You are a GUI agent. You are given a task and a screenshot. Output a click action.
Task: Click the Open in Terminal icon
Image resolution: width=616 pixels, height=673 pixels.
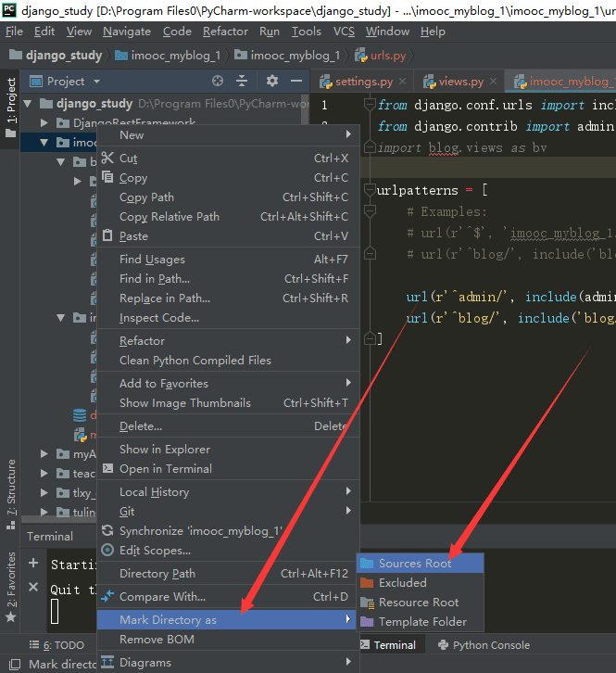pyautogui.click(x=107, y=468)
